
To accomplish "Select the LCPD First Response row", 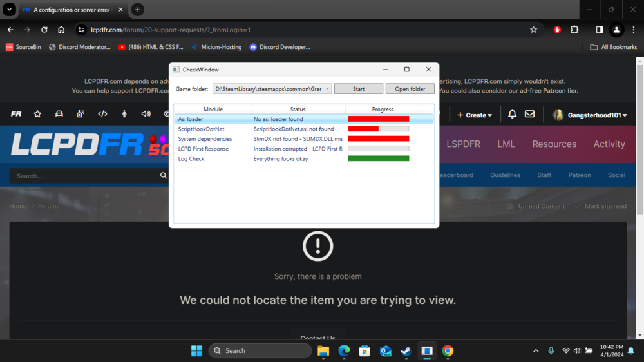I will tap(303, 149).
